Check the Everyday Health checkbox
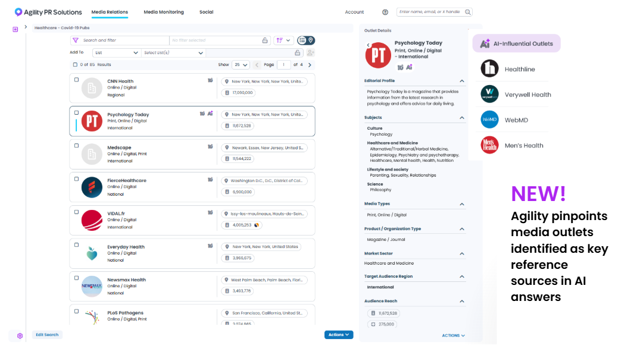This screenshot has height=364, width=640. [76, 245]
